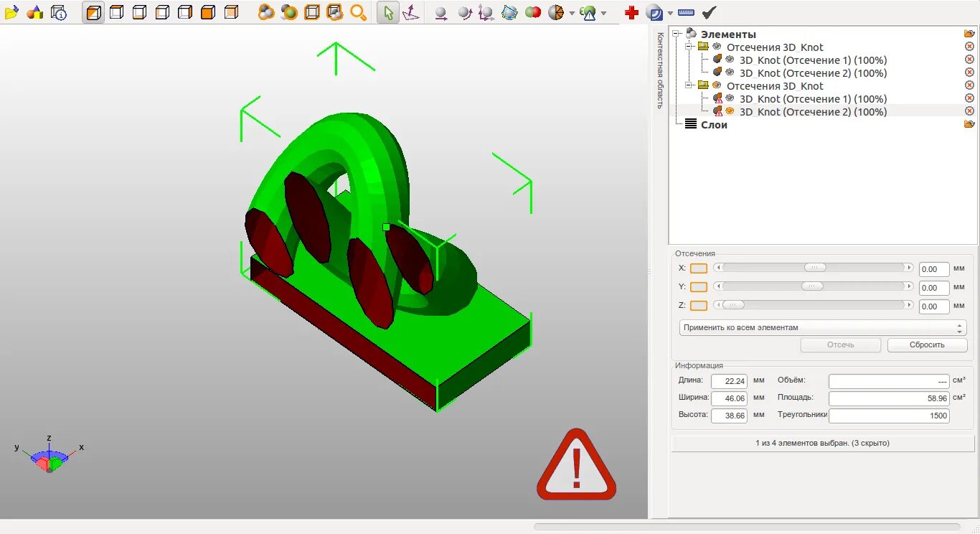Screen dimensions: 980x534
Task: Toggle orange eye on lower Отсечения group
Action: click(717, 85)
